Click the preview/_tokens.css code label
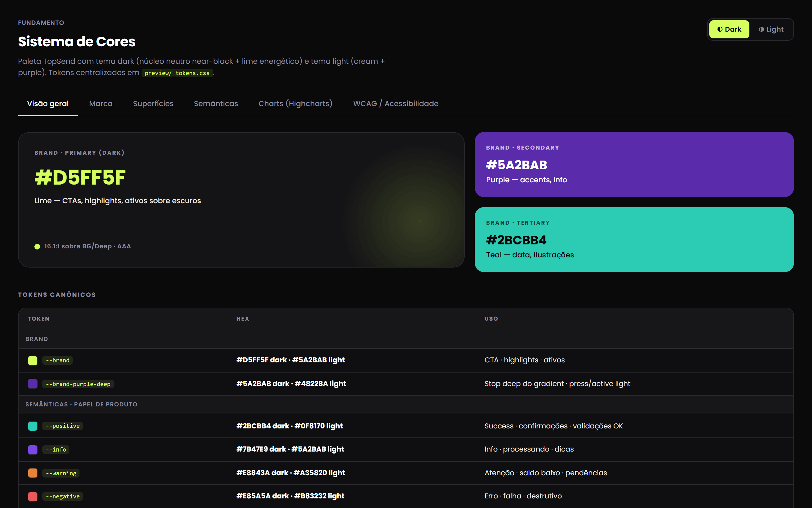 (177, 73)
